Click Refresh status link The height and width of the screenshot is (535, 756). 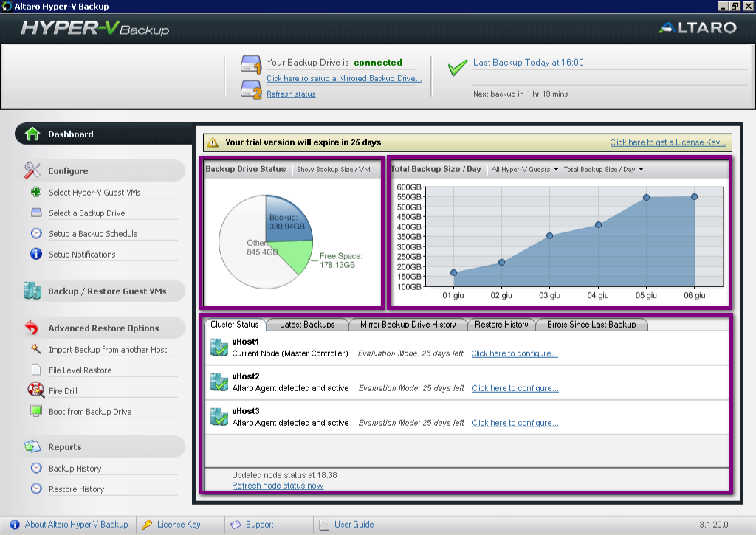pos(291,94)
